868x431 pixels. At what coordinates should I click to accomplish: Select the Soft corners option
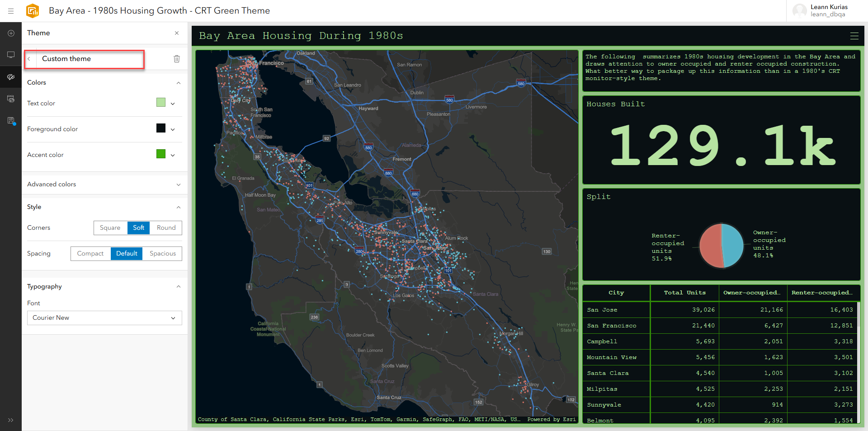pyautogui.click(x=138, y=227)
